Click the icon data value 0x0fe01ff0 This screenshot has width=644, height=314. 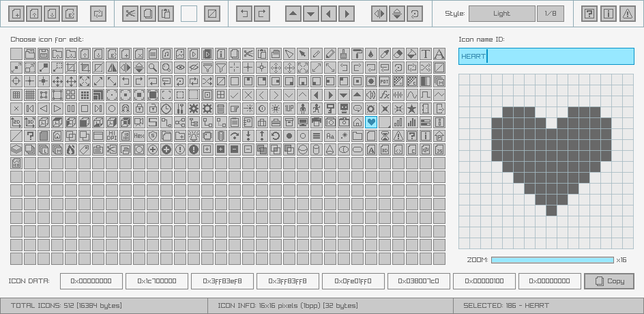(353, 281)
